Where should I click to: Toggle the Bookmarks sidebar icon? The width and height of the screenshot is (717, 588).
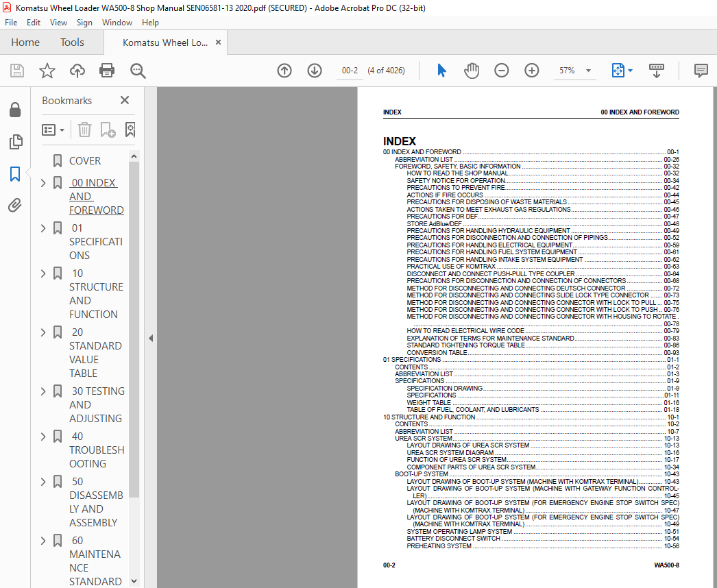(15, 174)
